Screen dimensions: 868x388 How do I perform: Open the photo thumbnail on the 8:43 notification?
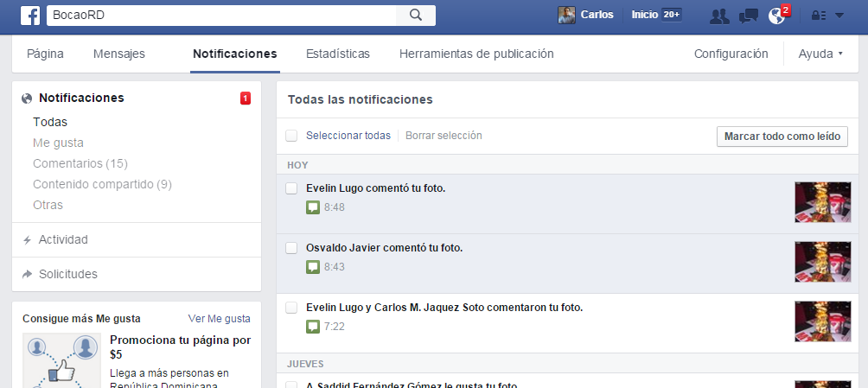point(822,262)
